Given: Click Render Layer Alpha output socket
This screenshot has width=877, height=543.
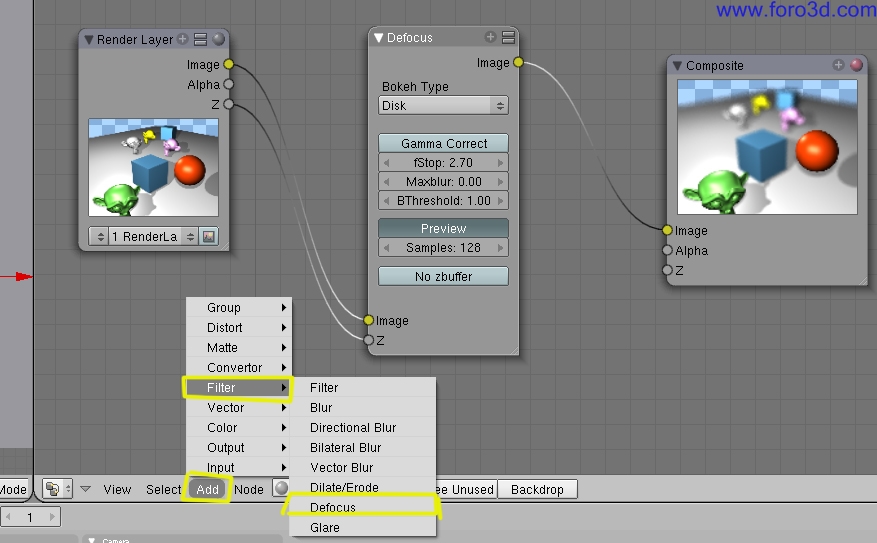Looking at the screenshot, I should [228, 84].
